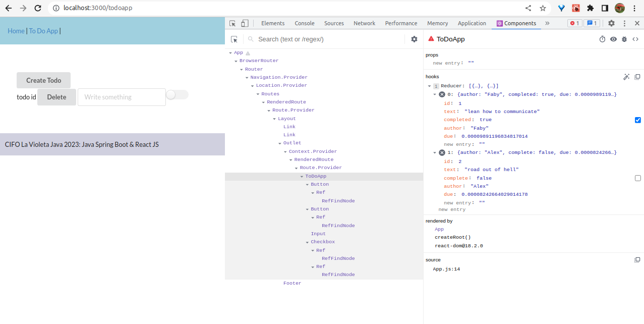Screen dimensions: 644x324
Task: Open the Extensions puzzle menu
Action: tap(590, 8)
